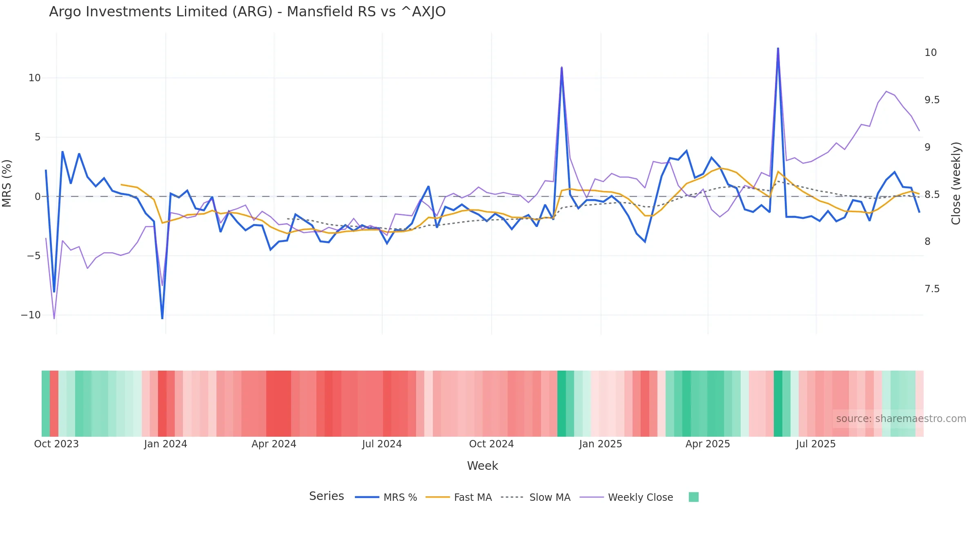The width and height of the screenshot is (980, 551).
Task: Click the Apr 2024 x-axis tick label
Action: tap(274, 444)
